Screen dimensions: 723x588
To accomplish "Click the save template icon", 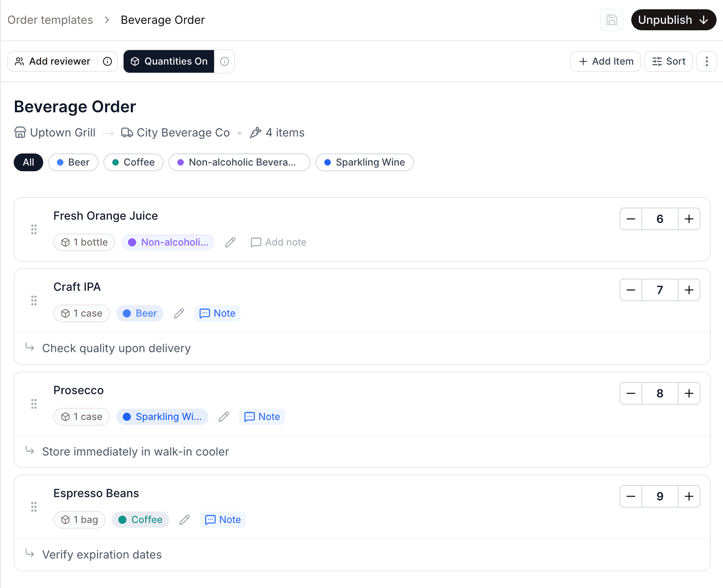I will pos(612,20).
